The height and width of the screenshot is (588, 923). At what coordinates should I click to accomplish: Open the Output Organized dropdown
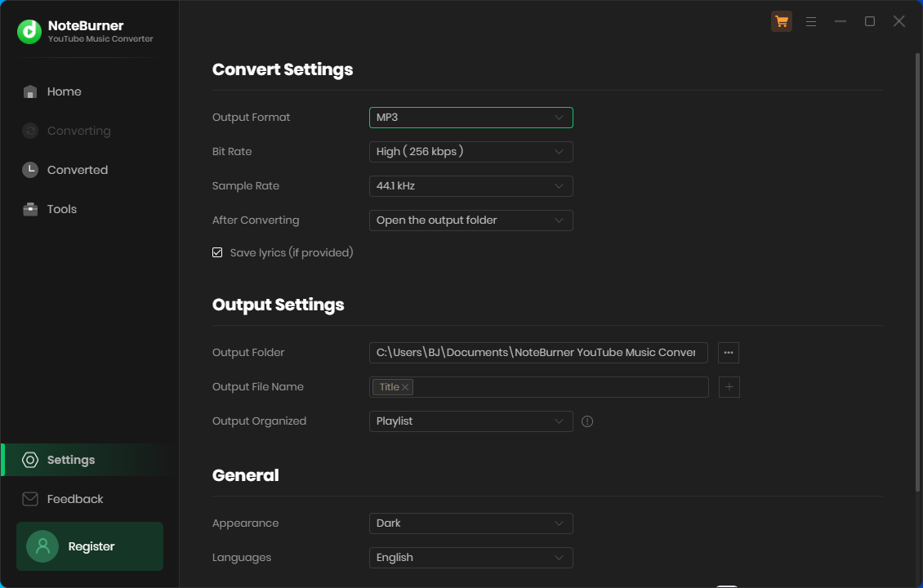(x=471, y=421)
